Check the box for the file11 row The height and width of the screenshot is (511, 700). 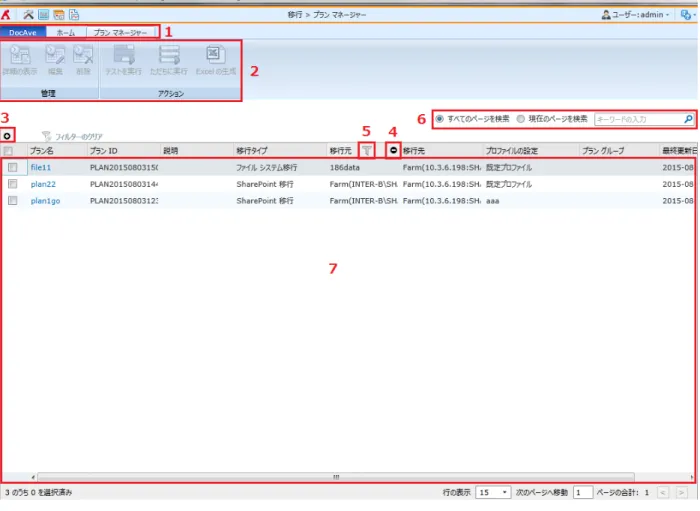(x=12, y=167)
